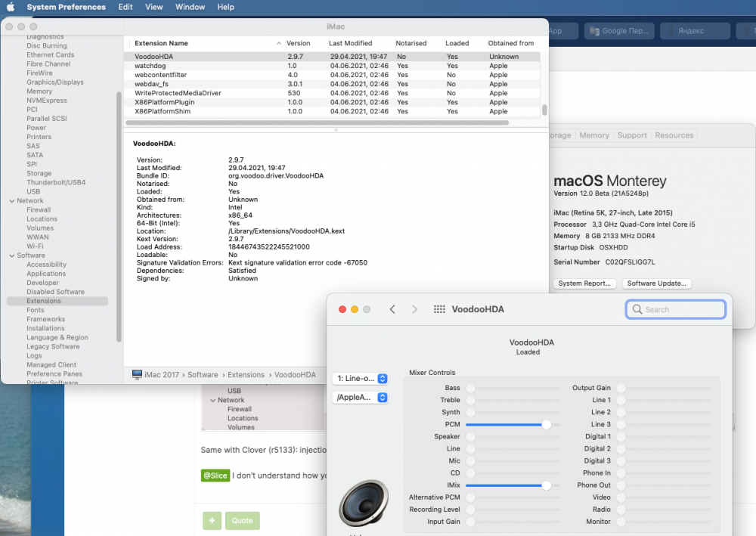Screen dimensions: 756x536
Task: Open the Window menu
Action: (190, 7)
